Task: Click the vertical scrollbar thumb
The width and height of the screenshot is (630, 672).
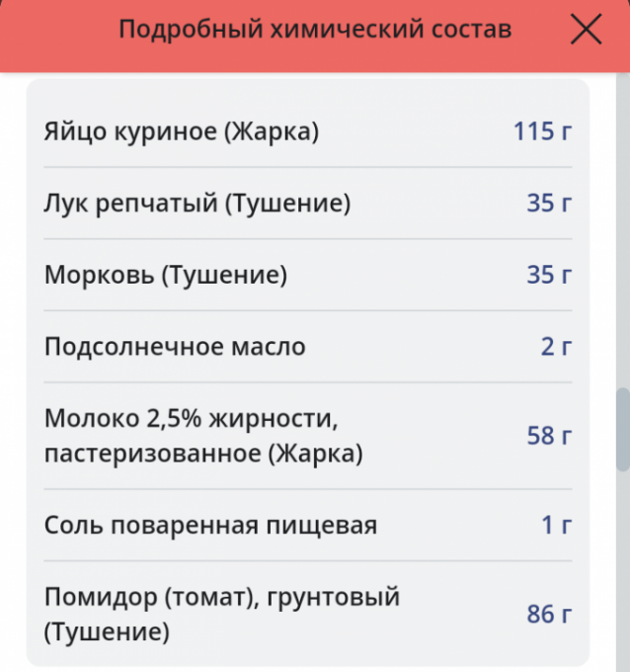Action: click(623, 430)
